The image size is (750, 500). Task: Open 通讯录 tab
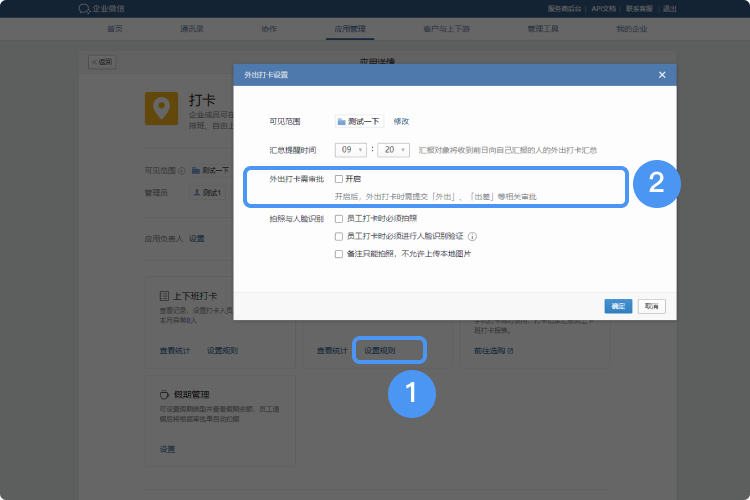192,29
